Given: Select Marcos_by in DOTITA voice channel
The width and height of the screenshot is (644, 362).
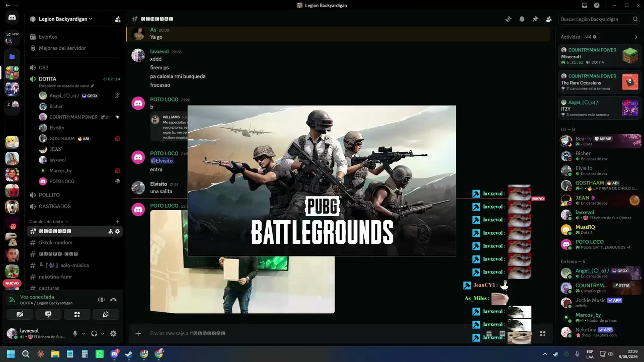Looking at the screenshot, I should 79,170.
